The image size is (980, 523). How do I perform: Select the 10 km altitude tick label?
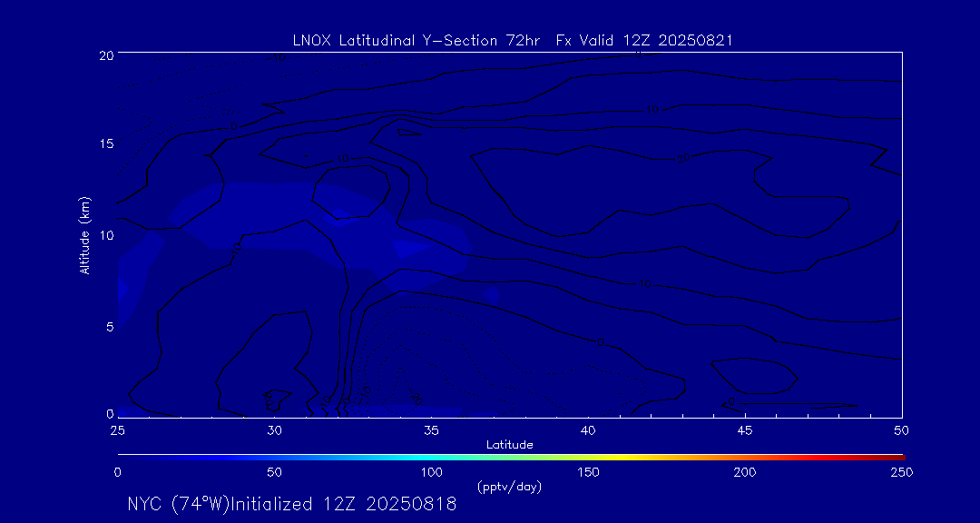pos(105,235)
